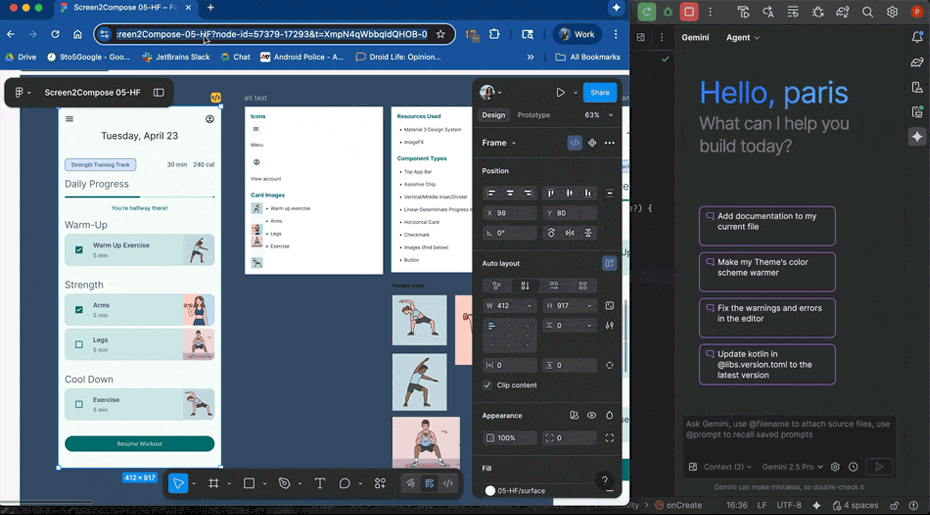Image resolution: width=930 pixels, height=515 pixels.
Task: Click the blue Share button
Action: coord(600,93)
